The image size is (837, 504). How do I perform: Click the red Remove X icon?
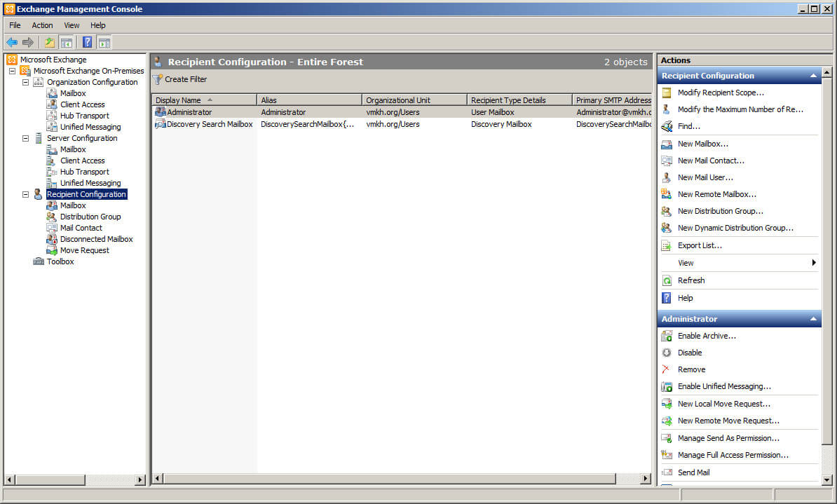[x=666, y=369]
